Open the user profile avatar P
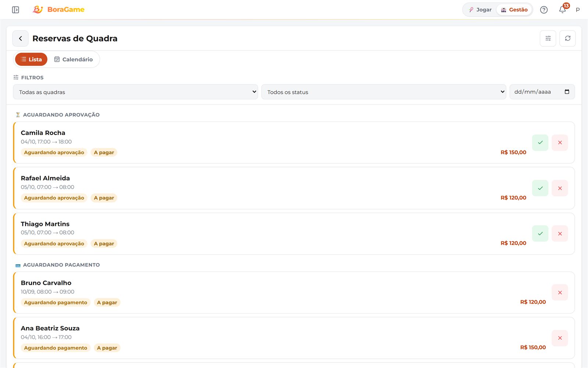This screenshot has width=588, height=368. click(578, 10)
